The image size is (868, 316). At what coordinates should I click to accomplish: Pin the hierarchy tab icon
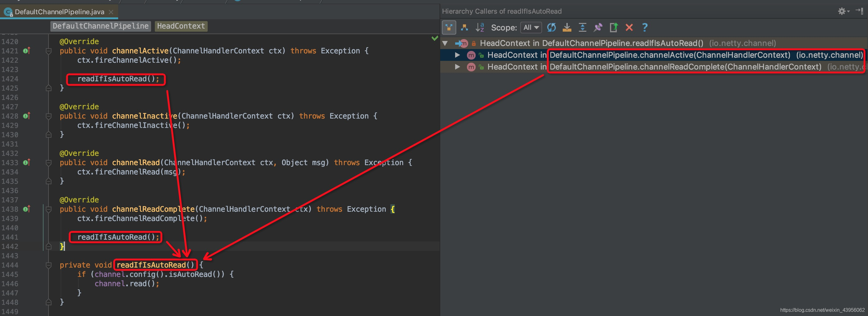(x=598, y=28)
